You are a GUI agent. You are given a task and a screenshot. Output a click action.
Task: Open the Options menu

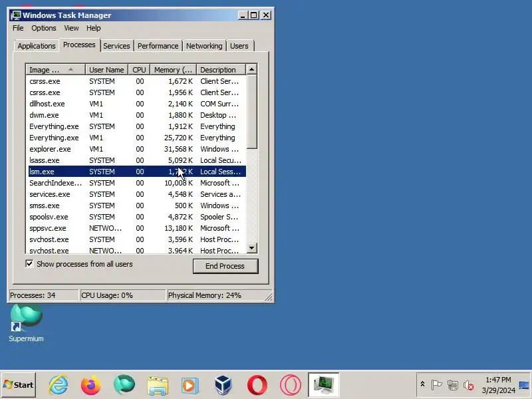click(44, 28)
